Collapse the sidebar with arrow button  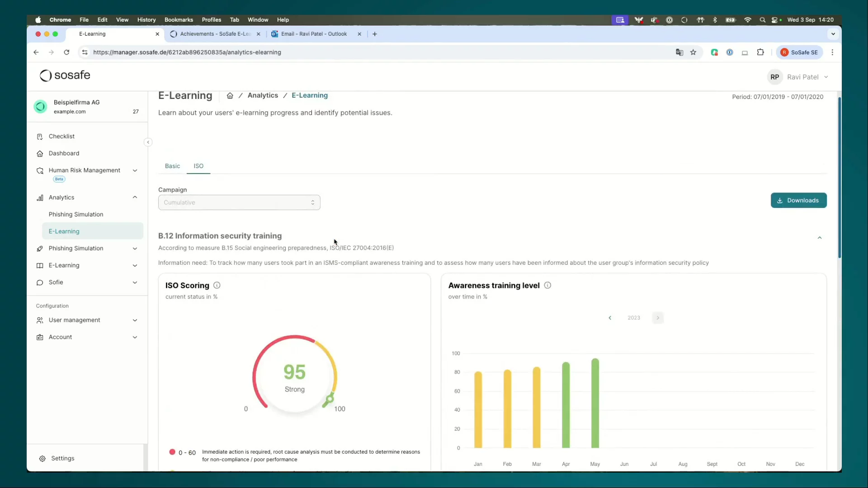click(x=148, y=142)
